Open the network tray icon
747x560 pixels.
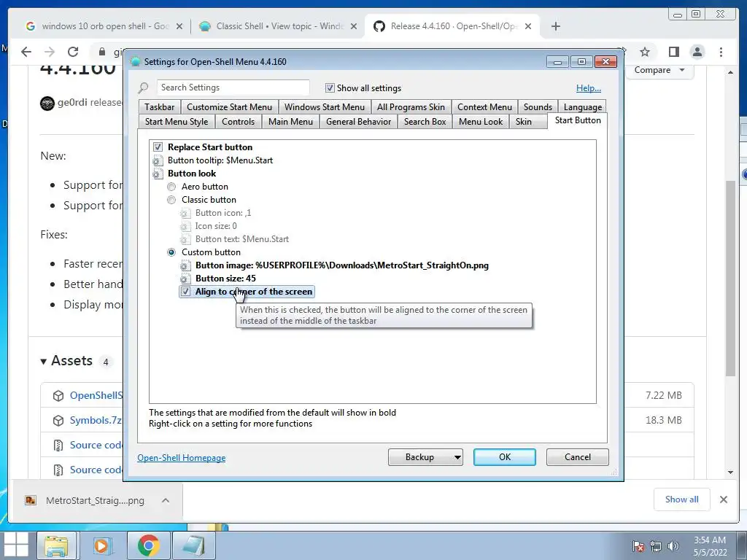(x=656, y=546)
